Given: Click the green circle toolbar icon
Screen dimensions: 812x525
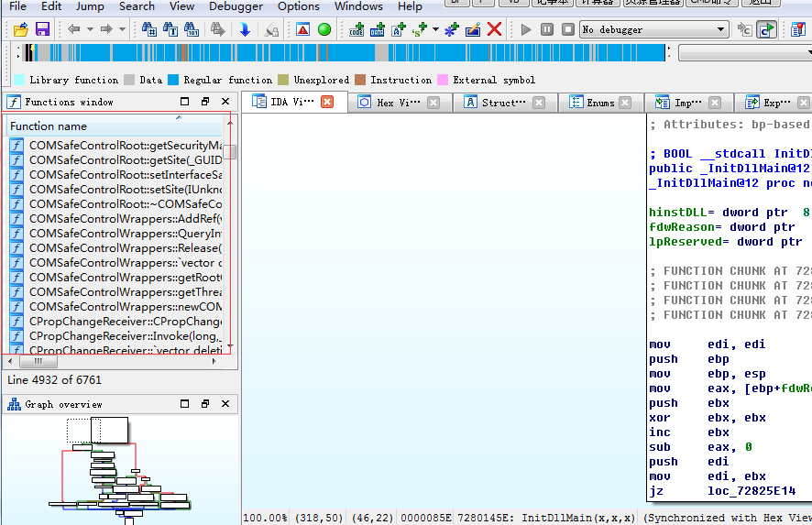Looking at the screenshot, I should 324,29.
